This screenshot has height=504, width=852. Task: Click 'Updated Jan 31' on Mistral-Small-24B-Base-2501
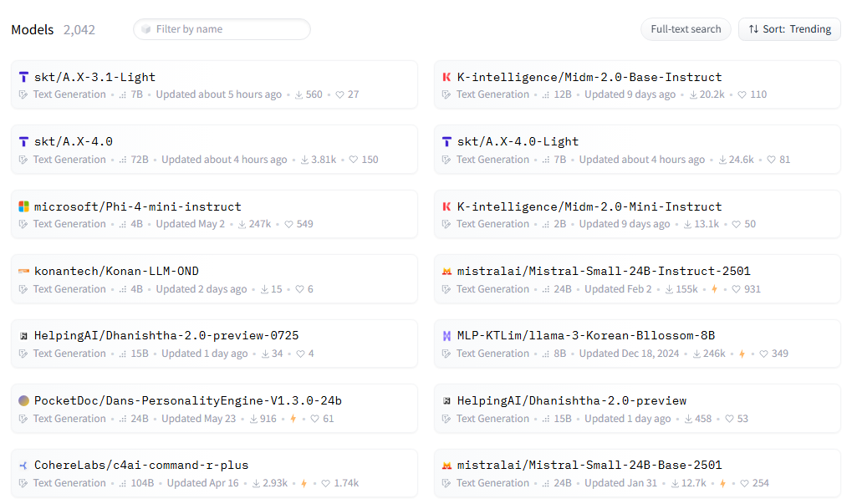tap(621, 483)
